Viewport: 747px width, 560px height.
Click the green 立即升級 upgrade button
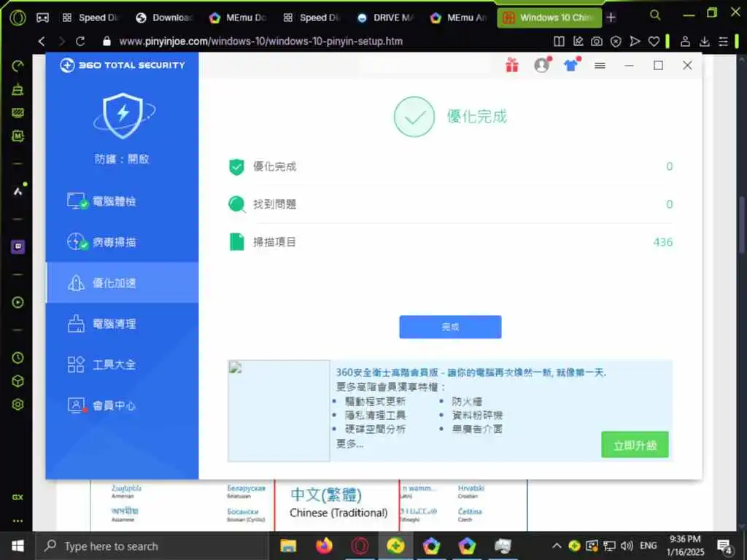(635, 445)
